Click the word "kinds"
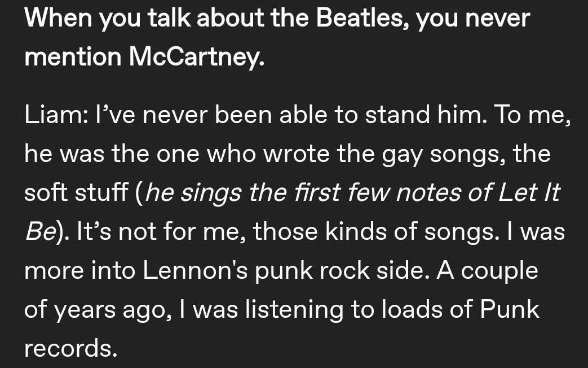Screen dimensions: 588x368 (356, 231)
